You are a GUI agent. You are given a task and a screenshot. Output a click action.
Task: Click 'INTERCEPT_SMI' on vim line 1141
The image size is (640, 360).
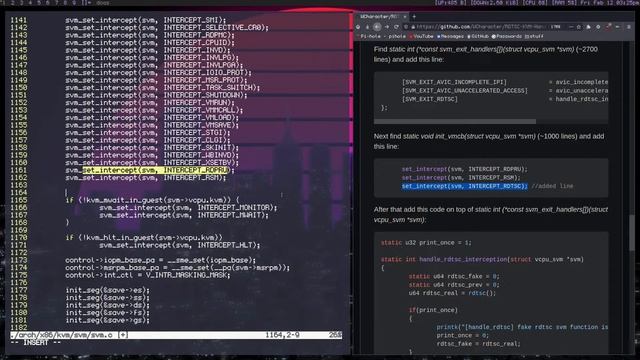pyautogui.click(x=192, y=20)
